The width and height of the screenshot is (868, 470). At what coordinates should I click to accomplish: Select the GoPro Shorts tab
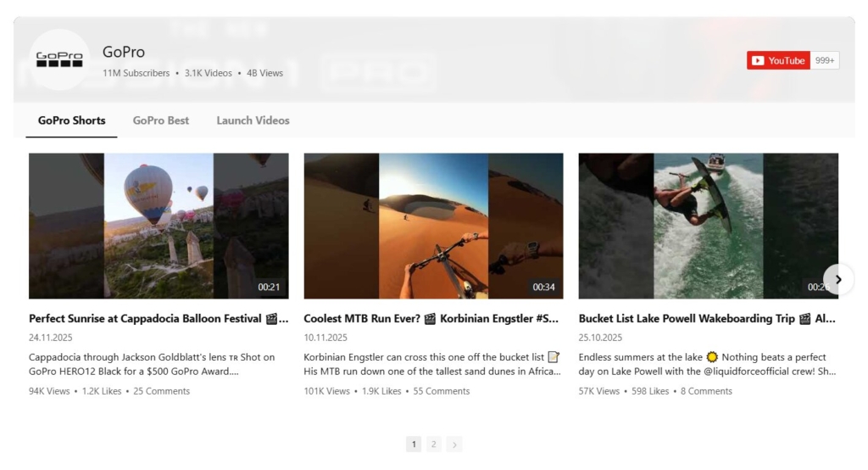pyautogui.click(x=71, y=120)
